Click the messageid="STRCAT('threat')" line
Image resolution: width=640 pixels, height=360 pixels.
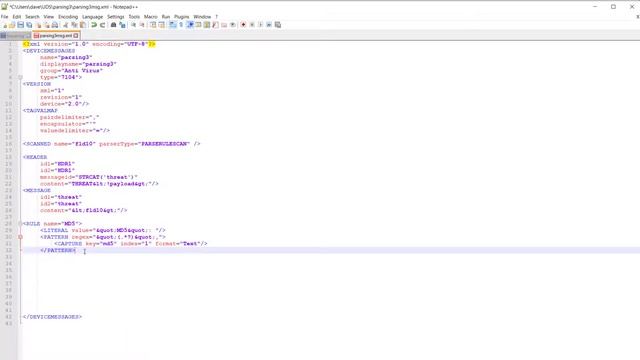[x=89, y=177]
